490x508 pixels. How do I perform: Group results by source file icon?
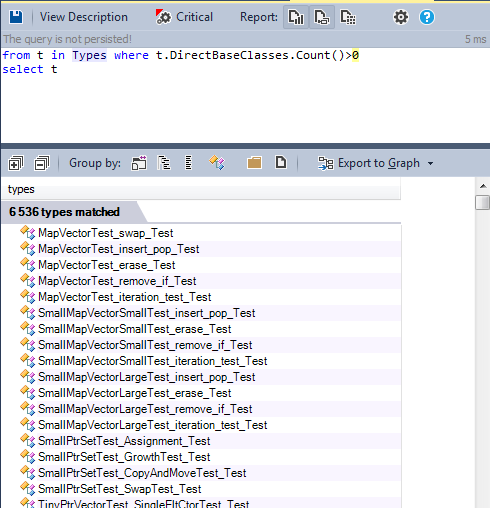pyautogui.click(x=281, y=163)
